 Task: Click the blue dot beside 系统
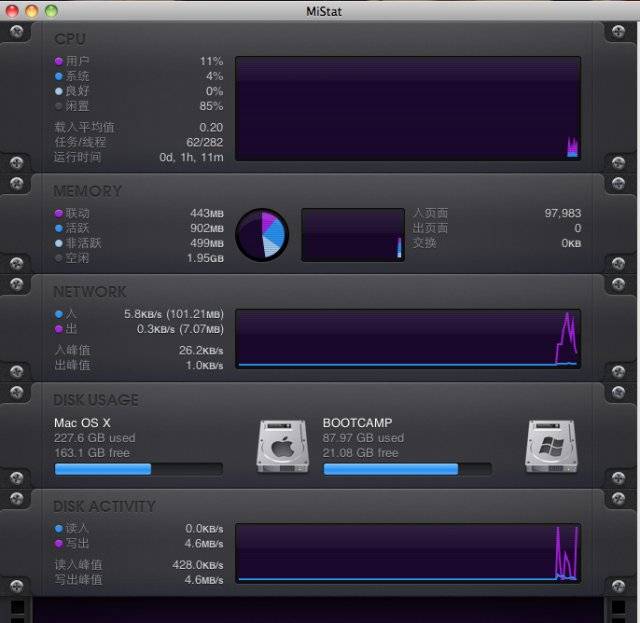click(59, 76)
